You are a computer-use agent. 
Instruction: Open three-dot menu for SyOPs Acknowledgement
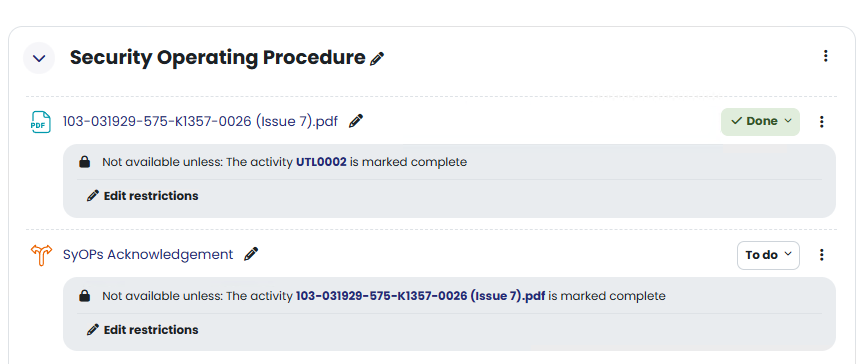(821, 255)
